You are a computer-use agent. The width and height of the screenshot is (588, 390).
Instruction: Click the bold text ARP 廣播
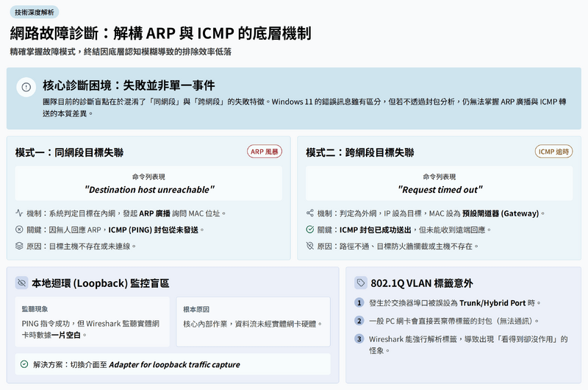pos(154,213)
